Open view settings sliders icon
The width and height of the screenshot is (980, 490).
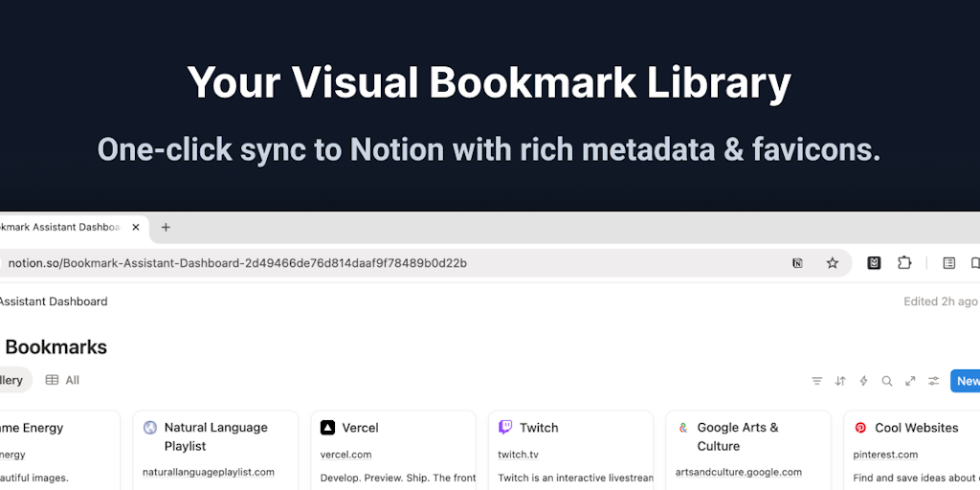pos(934,381)
